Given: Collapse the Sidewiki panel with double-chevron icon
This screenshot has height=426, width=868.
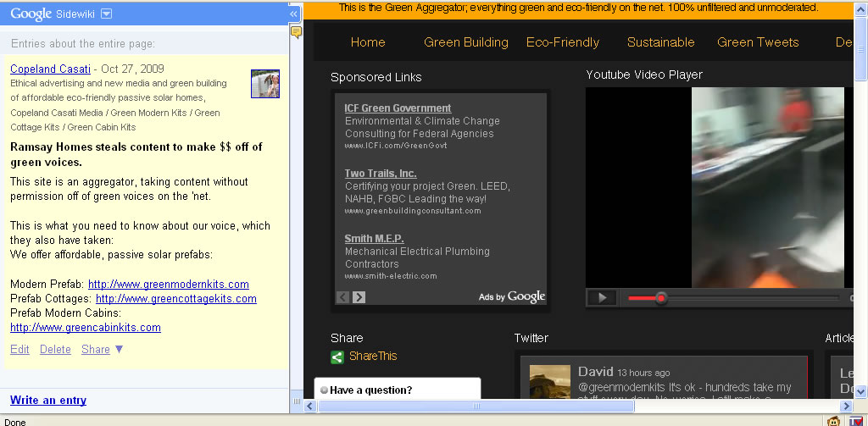Looking at the screenshot, I should point(294,14).
